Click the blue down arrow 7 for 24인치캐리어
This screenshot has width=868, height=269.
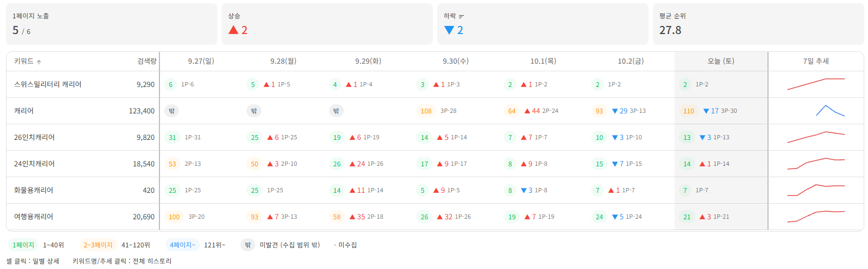(x=618, y=164)
